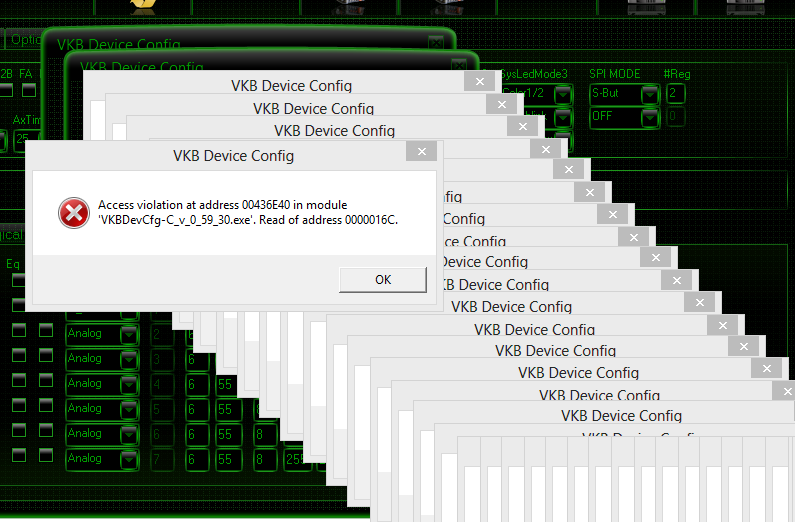This screenshot has width=795, height=522.
Task: Open the S-But SPI MODE dropdown
Action: tap(649, 95)
